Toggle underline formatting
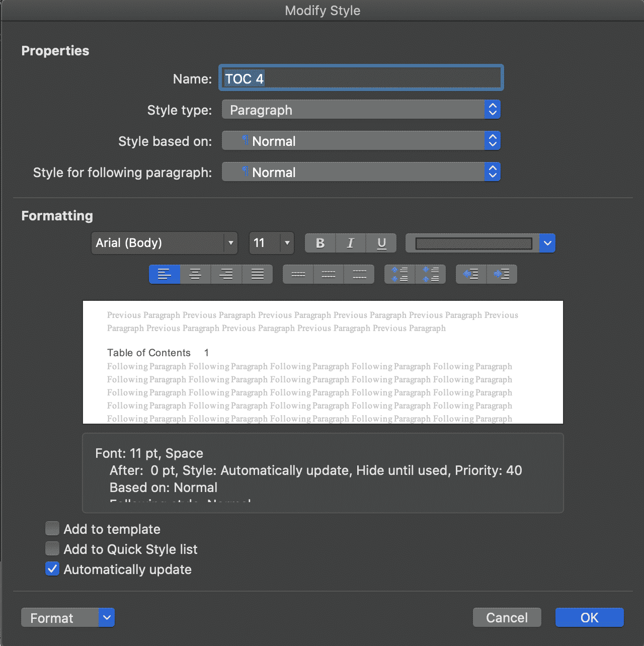Screen dimensions: 644x646 pos(381,243)
